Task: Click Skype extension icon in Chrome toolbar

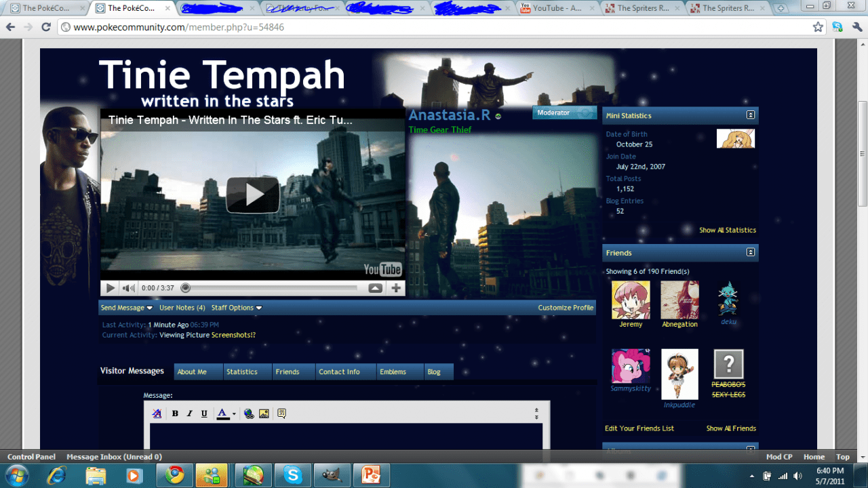Action: pos(837,27)
